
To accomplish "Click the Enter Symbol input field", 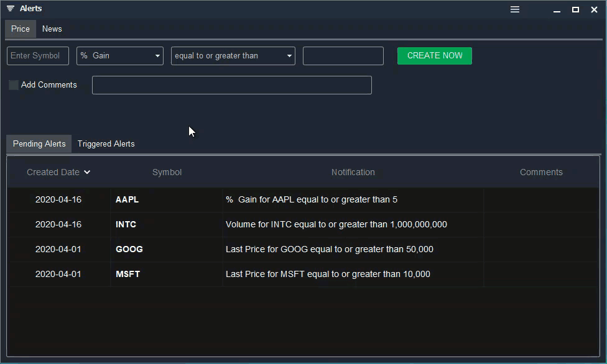I will click(37, 55).
